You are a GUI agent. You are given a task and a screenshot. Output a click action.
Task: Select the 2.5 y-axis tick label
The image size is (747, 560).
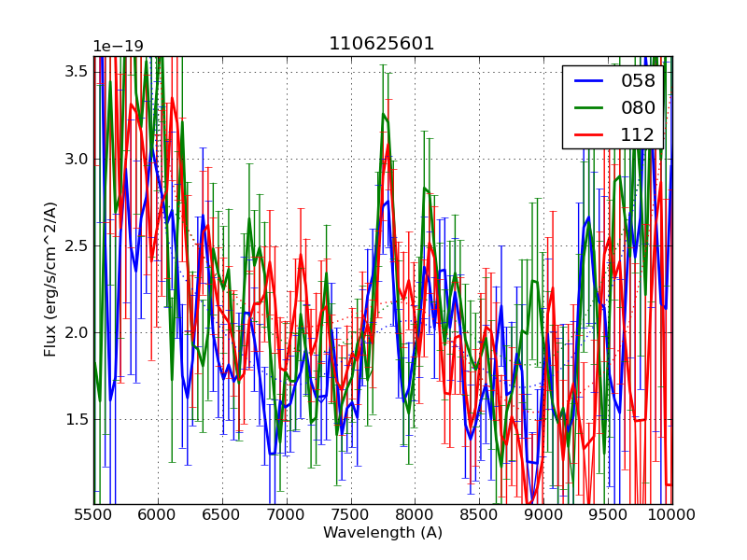(x=77, y=246)
